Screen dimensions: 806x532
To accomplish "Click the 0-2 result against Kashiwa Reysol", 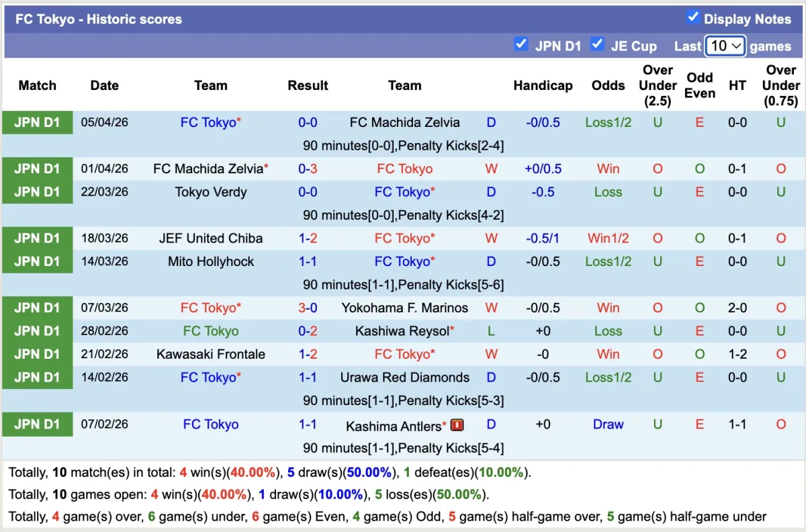I will pos(308,331).
